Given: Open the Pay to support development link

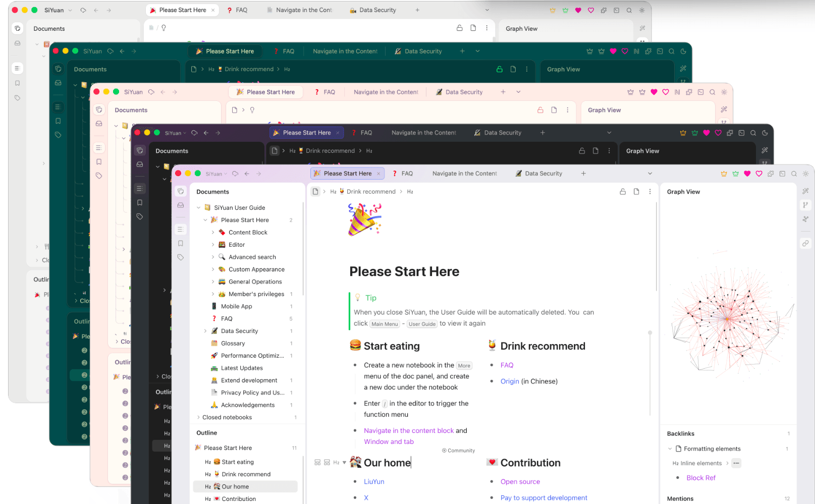Looking at the screenshot, I should 544,498.
